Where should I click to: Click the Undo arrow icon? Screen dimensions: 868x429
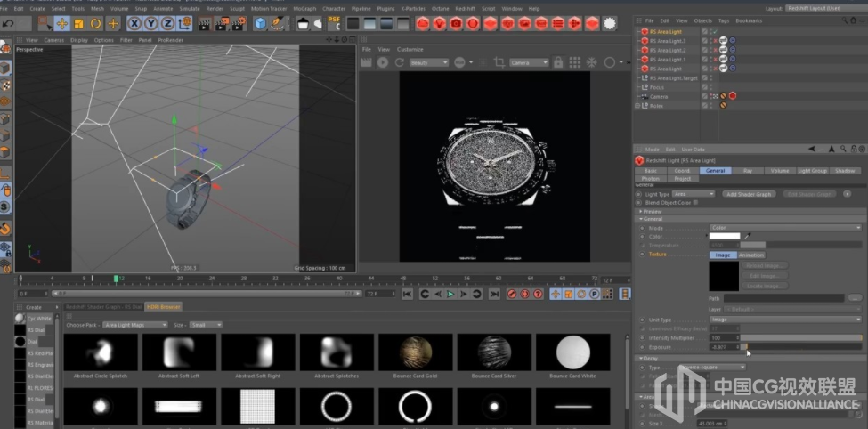point(8,23)
